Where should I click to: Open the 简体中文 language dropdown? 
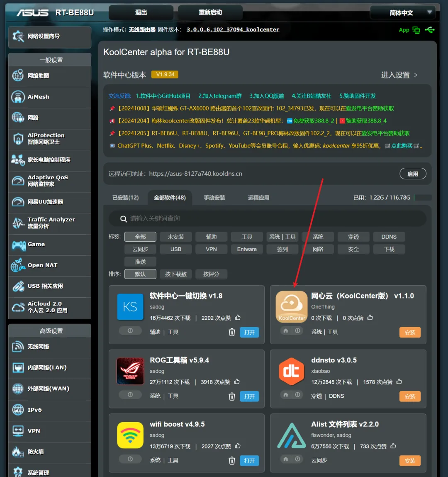click(403, 13)
